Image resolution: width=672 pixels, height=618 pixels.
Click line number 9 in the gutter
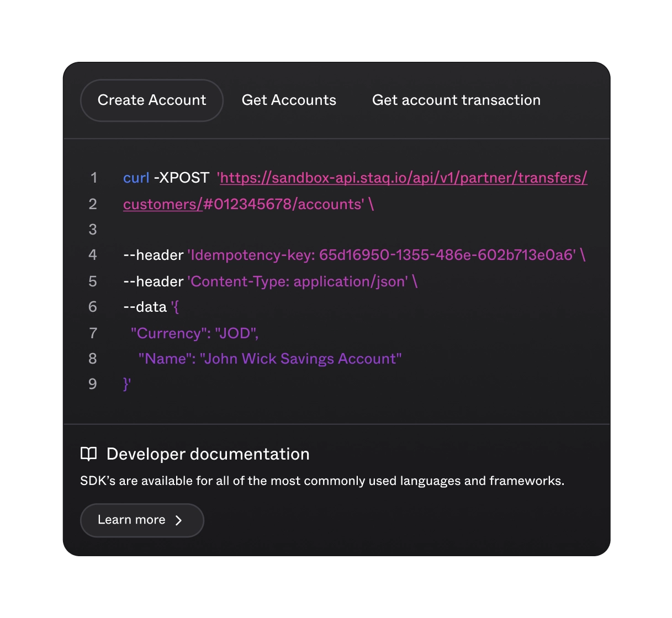coord(93,383)
